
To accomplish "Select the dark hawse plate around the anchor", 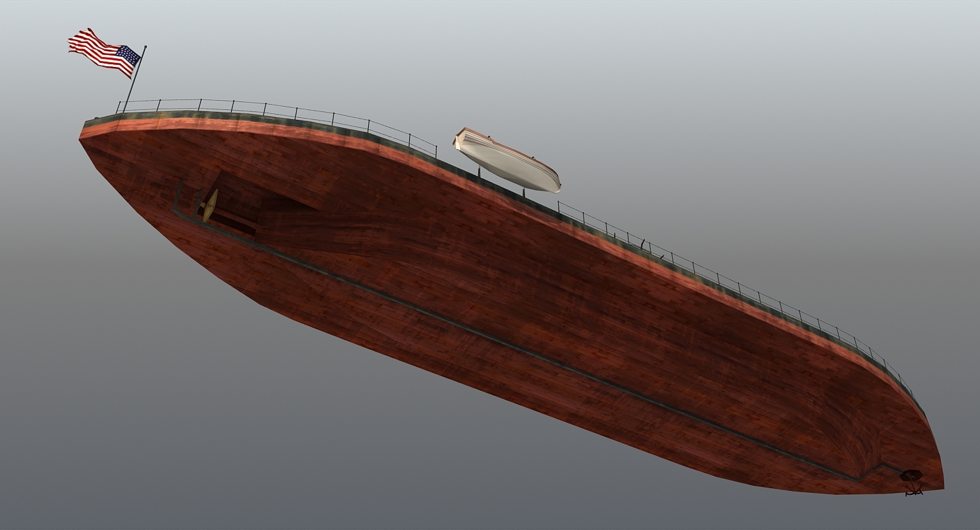I will pyautogui.click(x=911, y=476).
